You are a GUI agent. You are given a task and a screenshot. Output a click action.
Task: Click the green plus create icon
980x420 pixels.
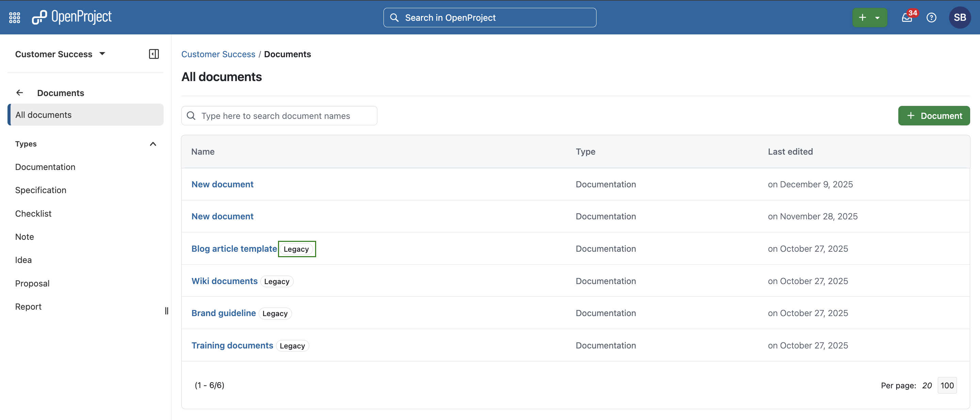click(863, 17)
